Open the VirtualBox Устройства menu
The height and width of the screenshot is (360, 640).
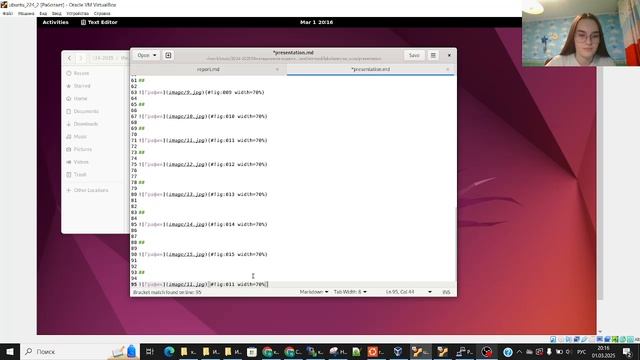(x=78, y=13)
